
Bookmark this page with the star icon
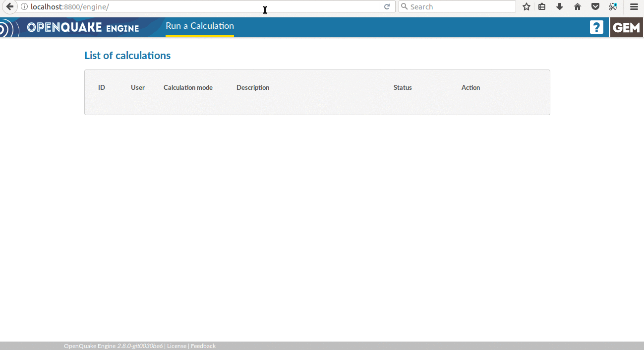point(527,7)
